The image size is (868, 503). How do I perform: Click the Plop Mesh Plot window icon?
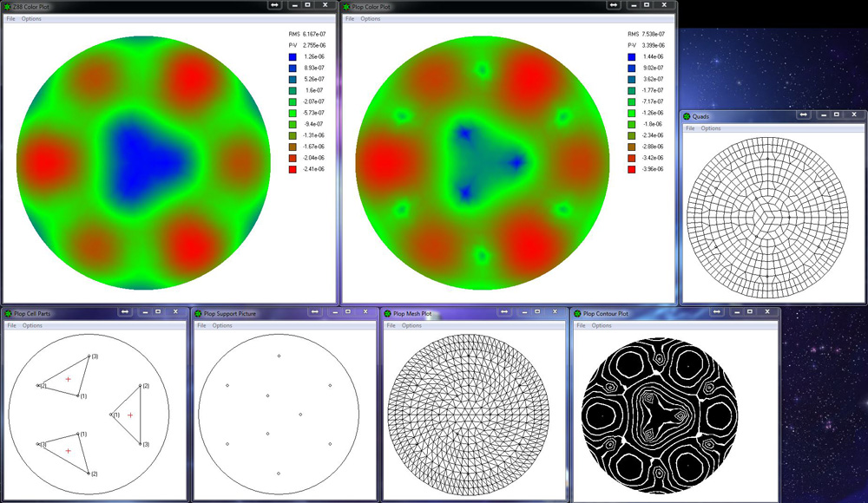(388, 313)
